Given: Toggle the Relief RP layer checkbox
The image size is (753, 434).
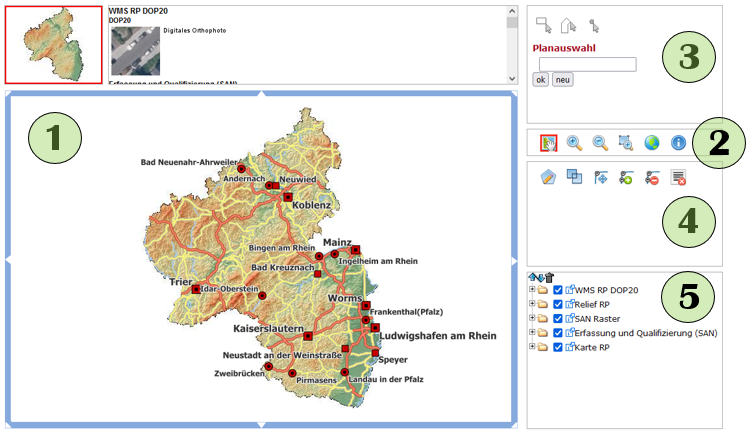Looking at the screenshot, I should pos(558,304).
